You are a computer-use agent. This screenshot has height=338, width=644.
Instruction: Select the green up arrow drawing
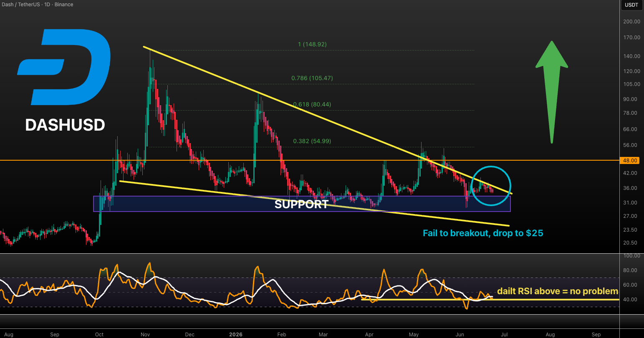tap(552, 92)
